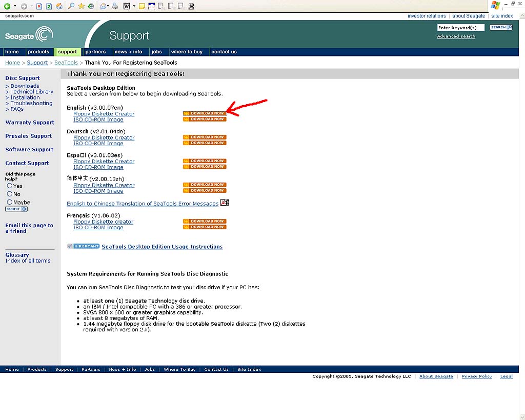Click the Enter keyword(s) search field
Viewport: 525px width, 420px height.
[461, 28]
